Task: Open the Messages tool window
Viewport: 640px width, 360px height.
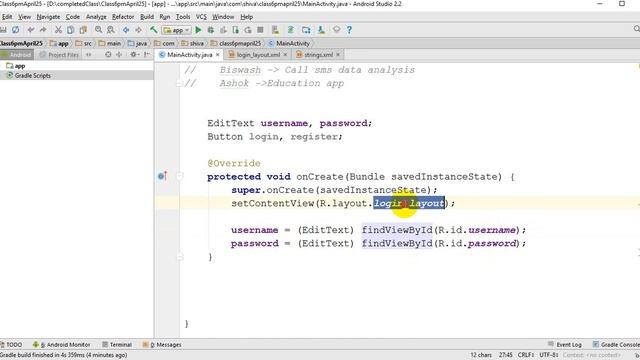Action: point(162,345)
